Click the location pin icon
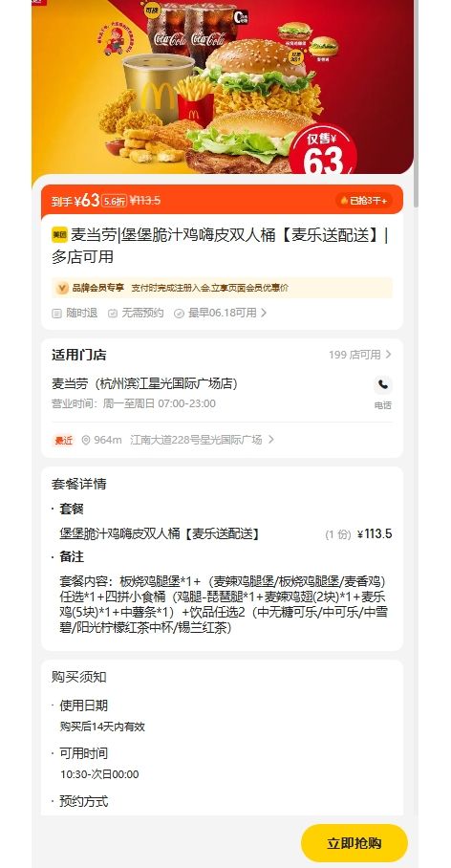 (x=86, y=440)
